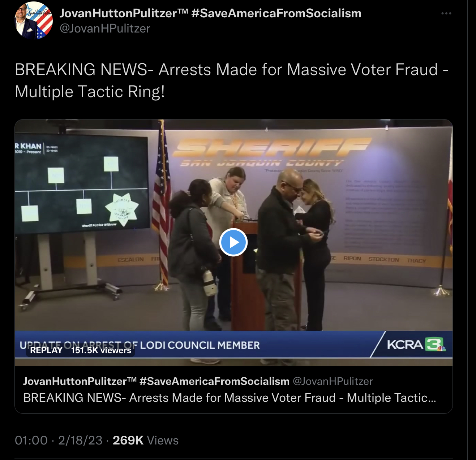Click the #SaveAmericaFromSocialism hashtag in the header
This screenshot has width=476, height=460.
tap(276, 13)
